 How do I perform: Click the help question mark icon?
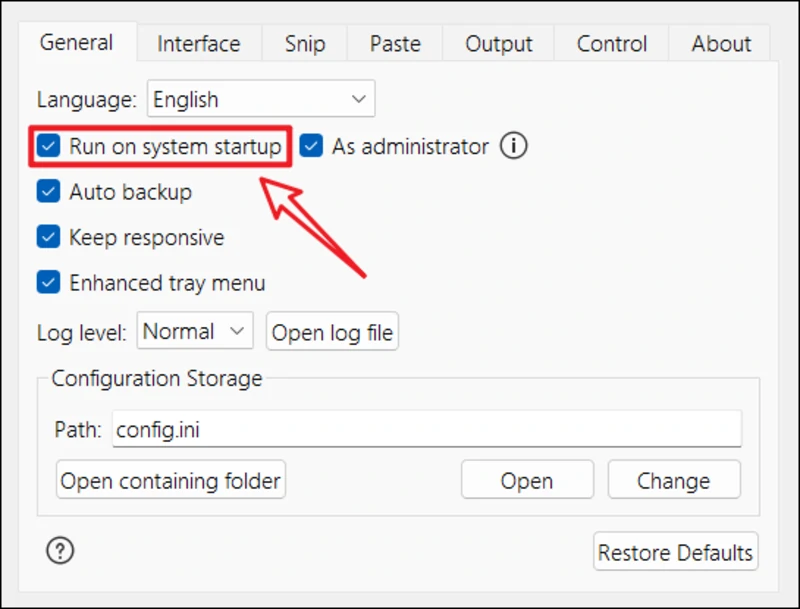click(x=61, y=550)
